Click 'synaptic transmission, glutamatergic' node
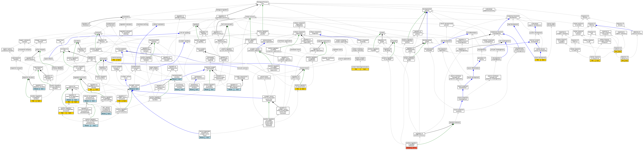 pos(241,78)
